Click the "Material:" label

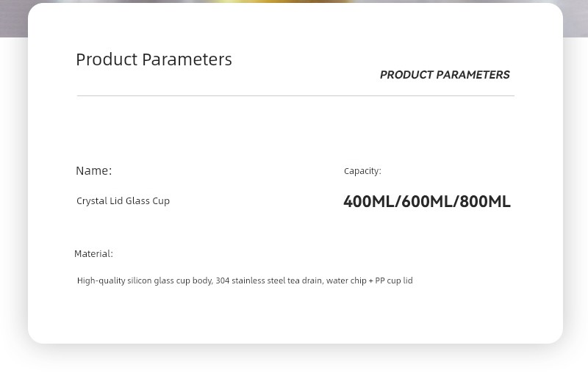[93, 254]
